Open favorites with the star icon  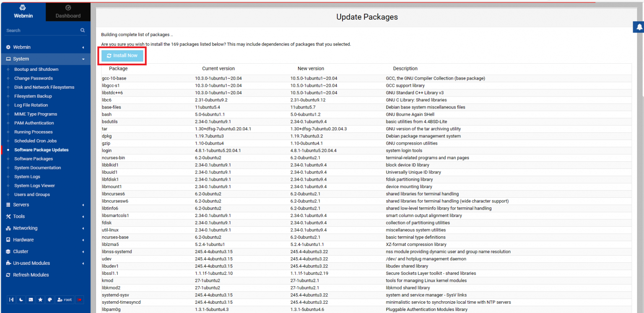40,300
